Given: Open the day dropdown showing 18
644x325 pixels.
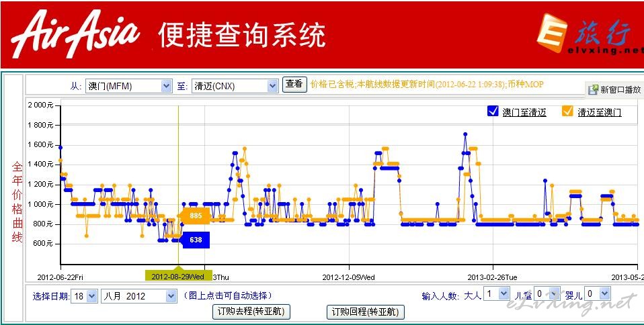Looking at the screenshot, I should [84, 296].
